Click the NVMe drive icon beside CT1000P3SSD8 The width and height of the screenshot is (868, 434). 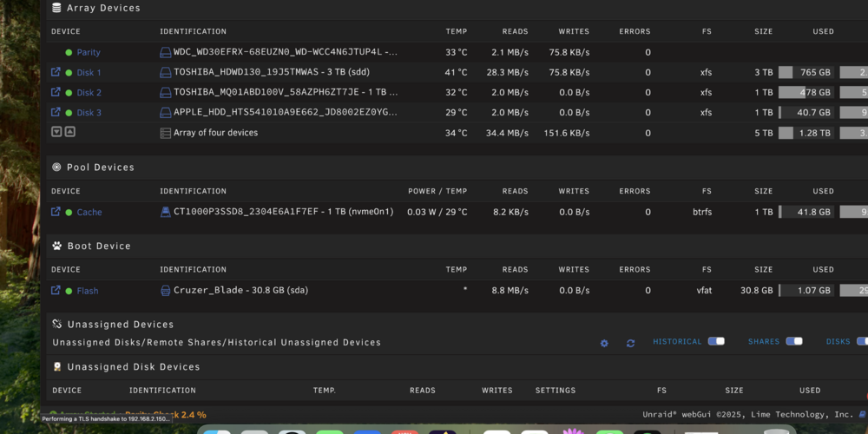point(166,212)
